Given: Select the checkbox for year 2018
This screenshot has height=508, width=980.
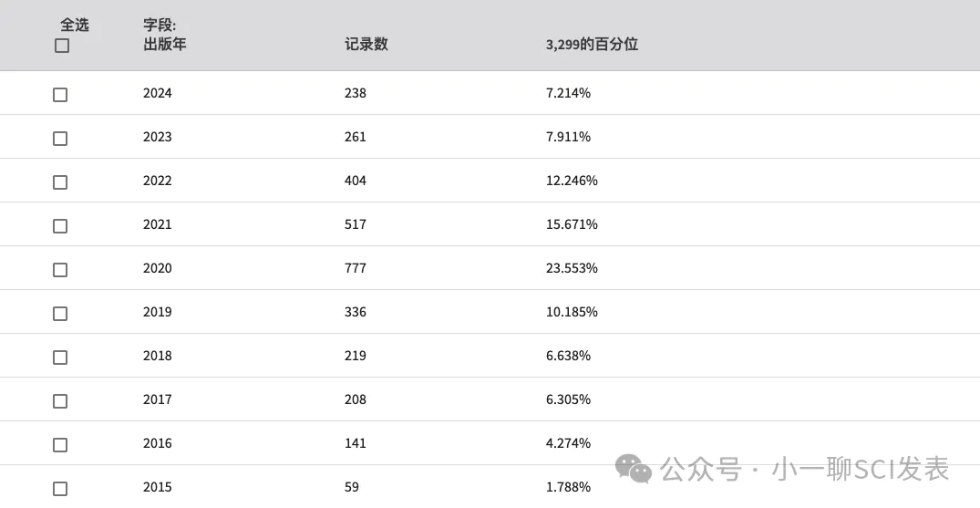Looking at the screenshot, I should (60, 358).
